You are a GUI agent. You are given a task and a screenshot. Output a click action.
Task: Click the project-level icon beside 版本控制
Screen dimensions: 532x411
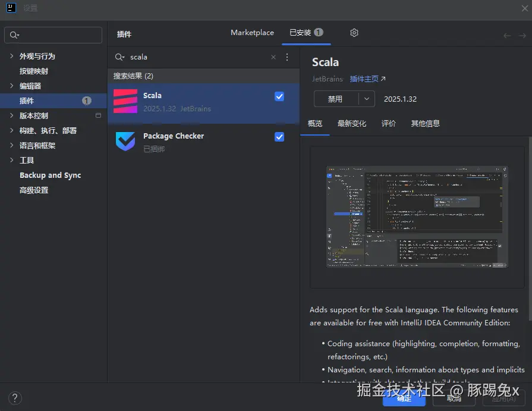pyautogui.click(x=99, y=115)
